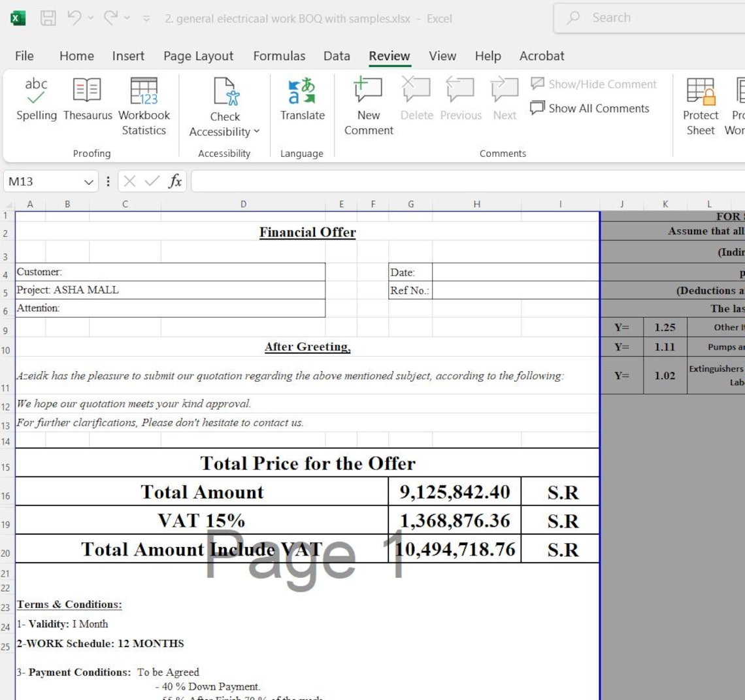Click the Excel application icon
Screen dimensions: 745x700
click(18, 18)
